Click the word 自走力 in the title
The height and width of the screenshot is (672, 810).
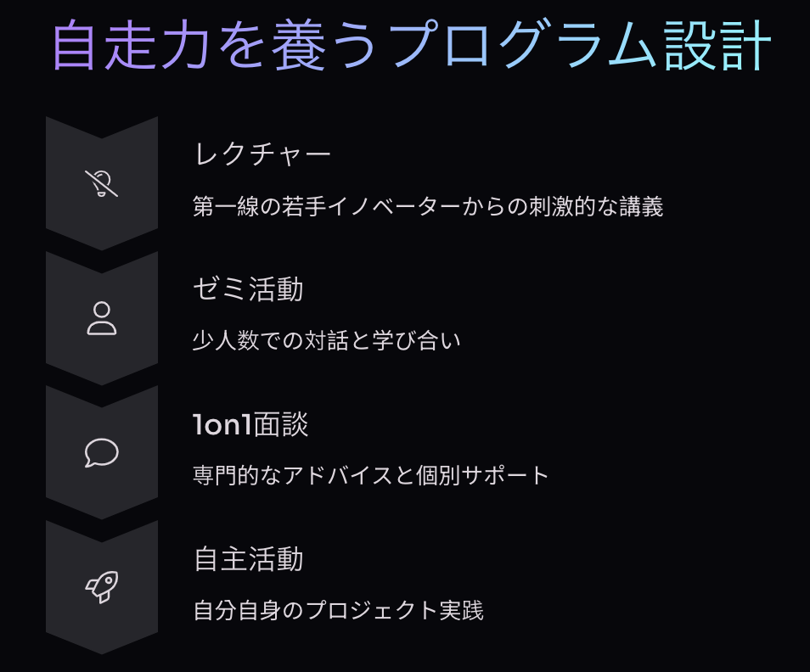coord(131,46)
